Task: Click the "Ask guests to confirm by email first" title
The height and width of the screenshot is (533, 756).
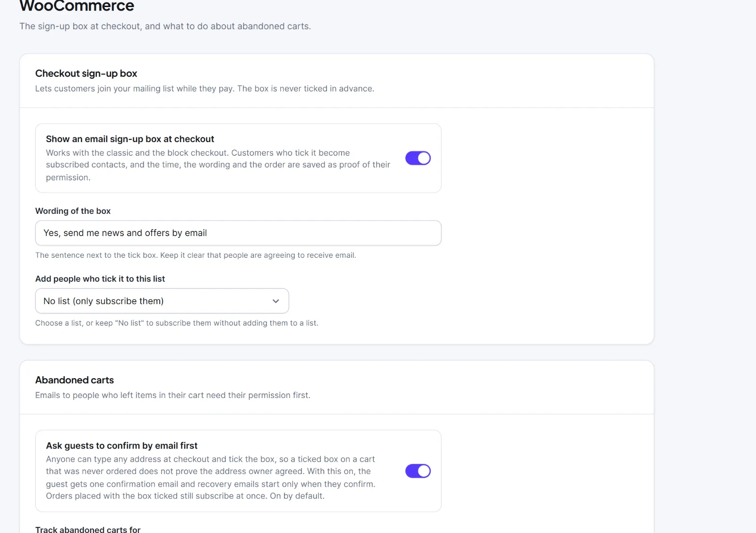Action: click(121, 446)
